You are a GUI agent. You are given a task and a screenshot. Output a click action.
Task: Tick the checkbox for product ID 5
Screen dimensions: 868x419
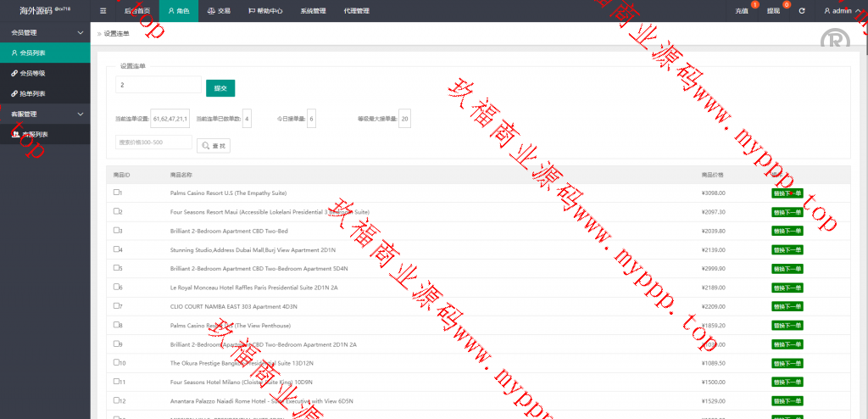pos(117,268)
